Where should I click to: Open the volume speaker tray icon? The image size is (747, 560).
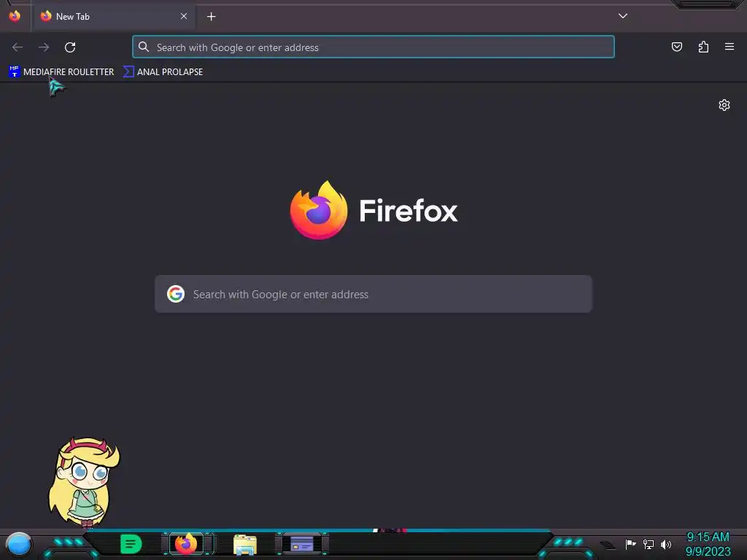(666, 544)
